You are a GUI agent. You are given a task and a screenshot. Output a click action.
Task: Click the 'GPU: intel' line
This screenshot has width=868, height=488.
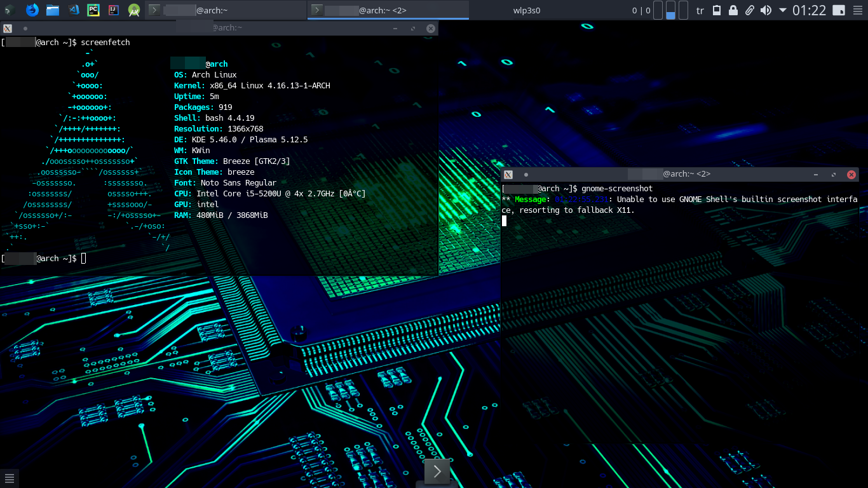coord(196,205)
